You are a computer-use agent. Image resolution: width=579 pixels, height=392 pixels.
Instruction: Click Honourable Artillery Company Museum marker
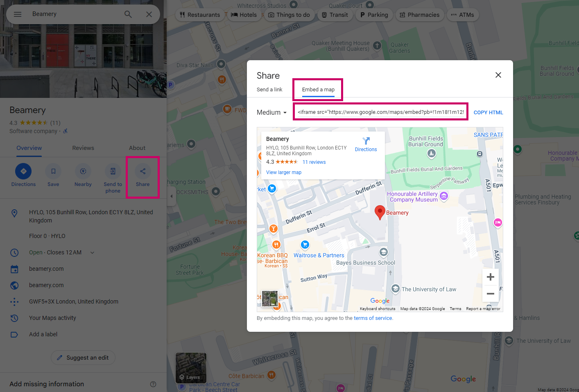point(444,196)
